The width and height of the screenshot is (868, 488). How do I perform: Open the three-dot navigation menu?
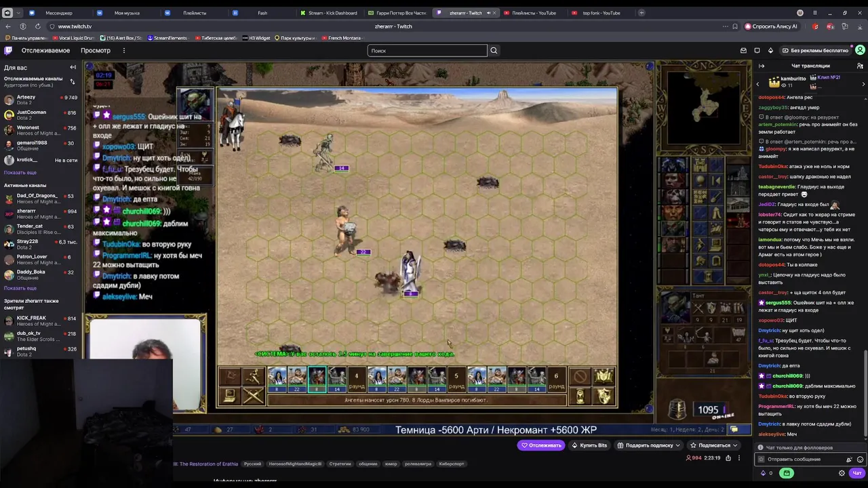[x=123, y=50]
